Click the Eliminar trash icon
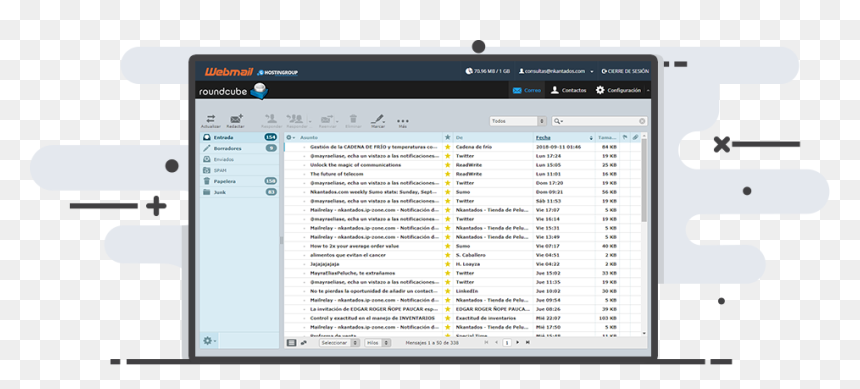The height and width of the screenshot is (389, 860). pos(354,119)
